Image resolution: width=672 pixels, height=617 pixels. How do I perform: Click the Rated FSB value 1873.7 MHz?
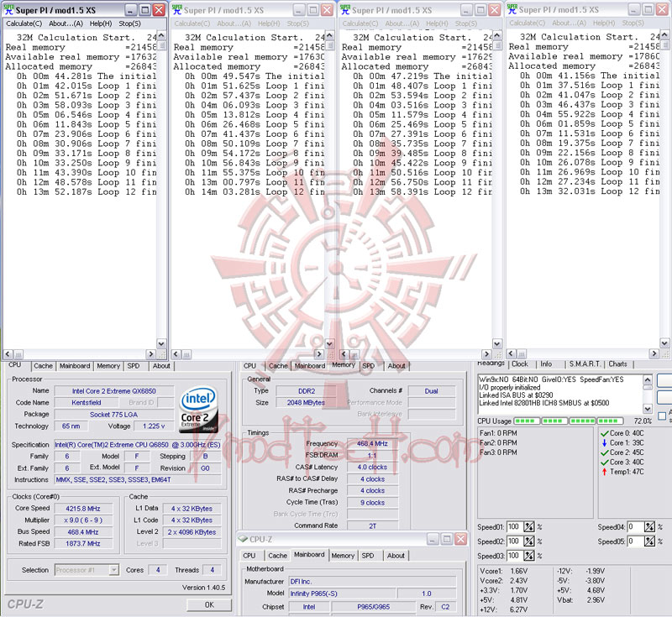[82, 543]
